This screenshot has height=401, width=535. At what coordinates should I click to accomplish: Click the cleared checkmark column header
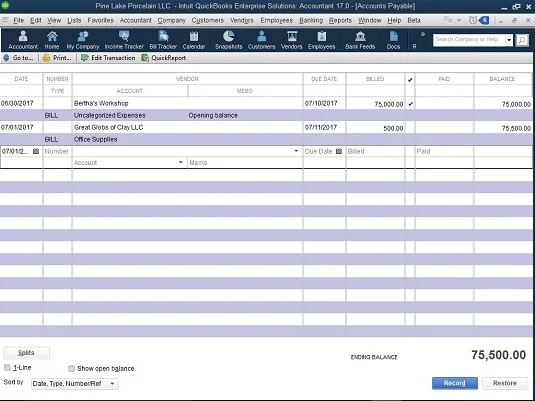click(x=410, y=79)
